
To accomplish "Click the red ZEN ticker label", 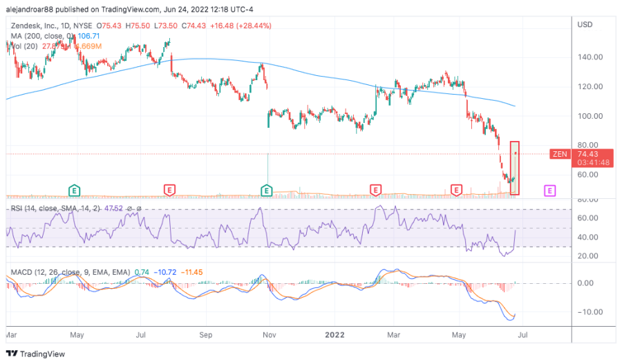I will (560, 154).
